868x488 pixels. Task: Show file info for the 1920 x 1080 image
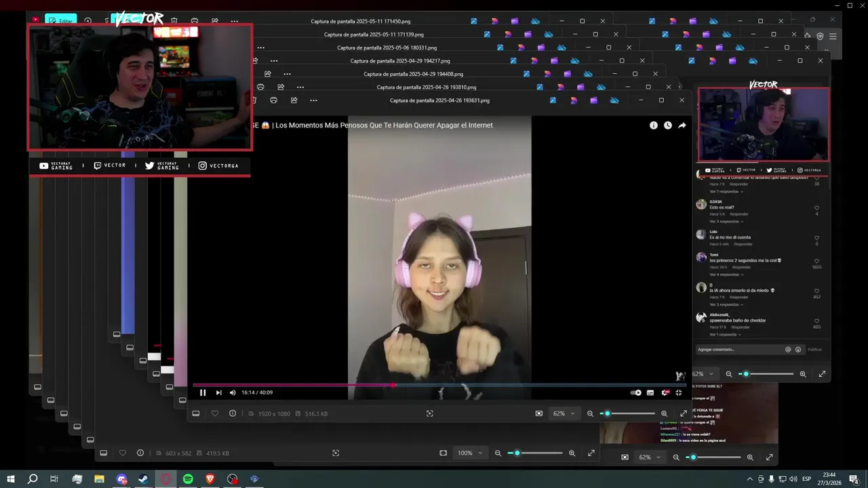233,413
